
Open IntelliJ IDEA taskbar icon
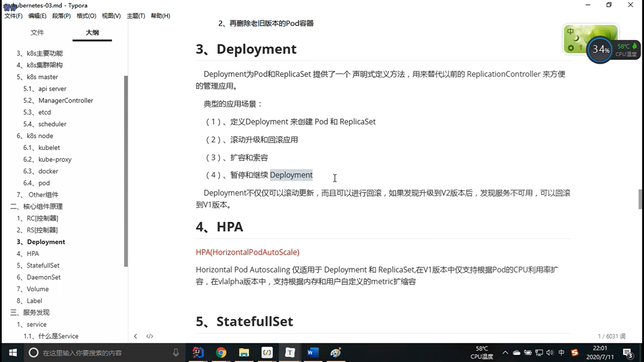pyautogui.click(x=198, y=353)
